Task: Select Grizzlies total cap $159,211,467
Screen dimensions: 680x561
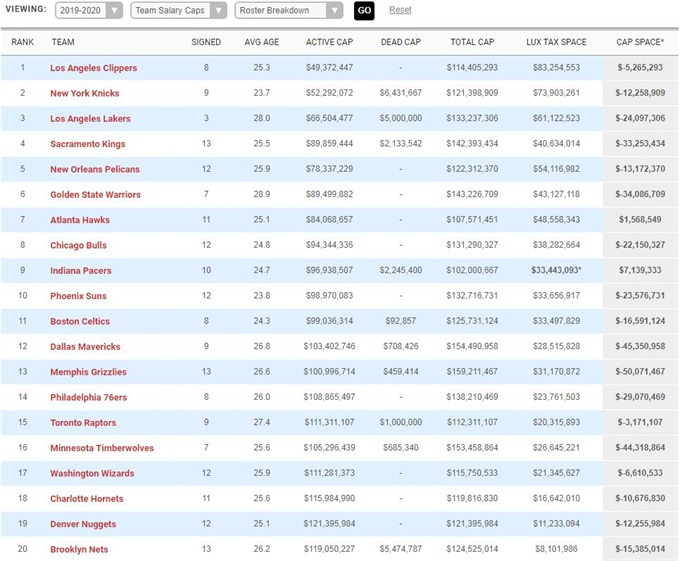Action: tap(472, 372)
